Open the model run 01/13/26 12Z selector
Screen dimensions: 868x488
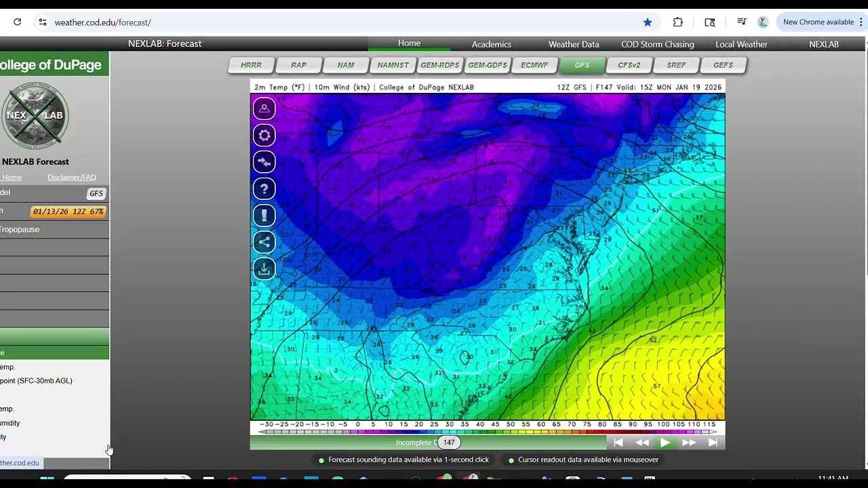[68, 211]
